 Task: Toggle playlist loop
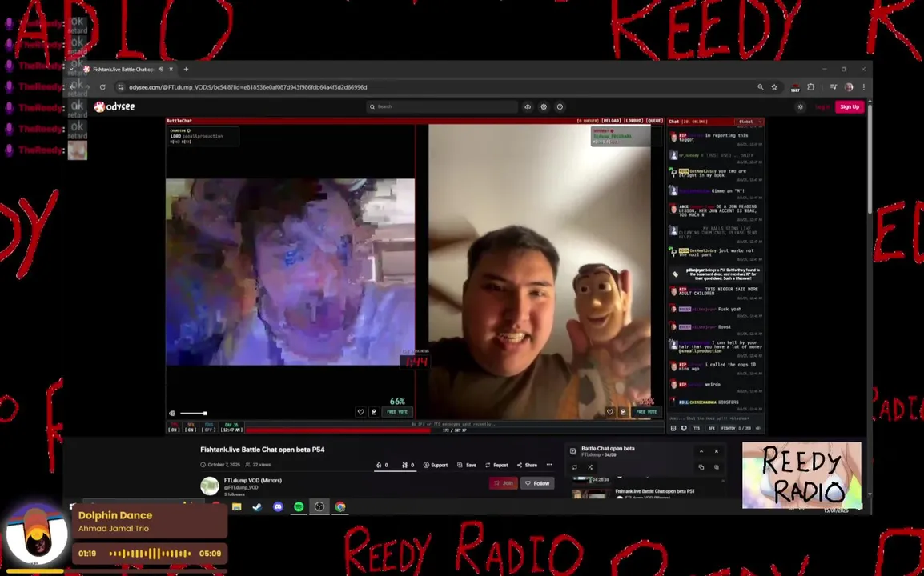click(x=575, y=467)
